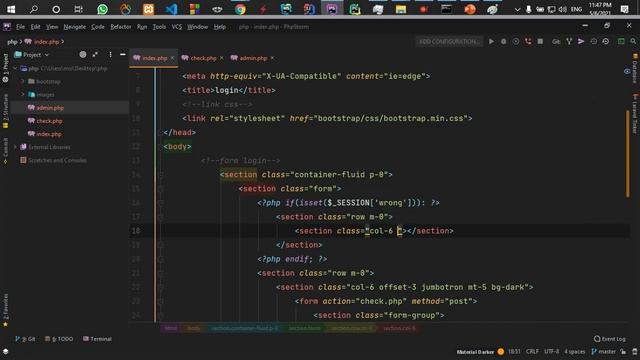Open Windows Start menu
Screen dimensions: 640x360
point(11,9)
